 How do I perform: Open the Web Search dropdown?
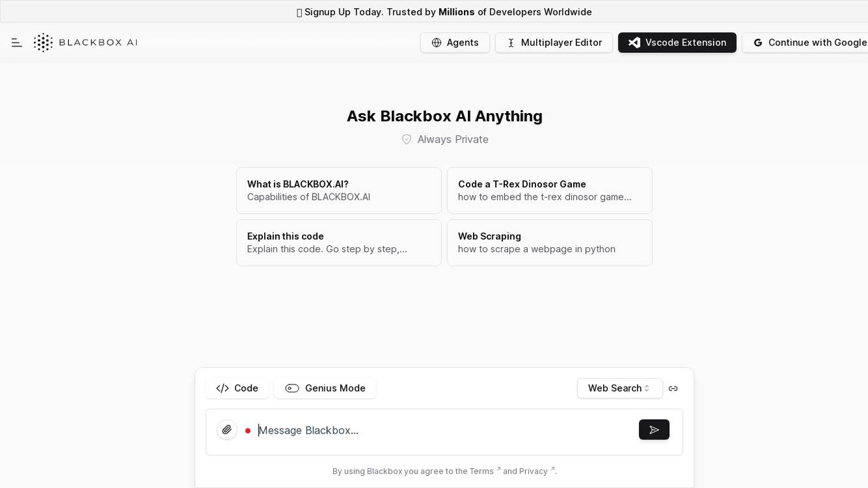(x=620, y=388)
